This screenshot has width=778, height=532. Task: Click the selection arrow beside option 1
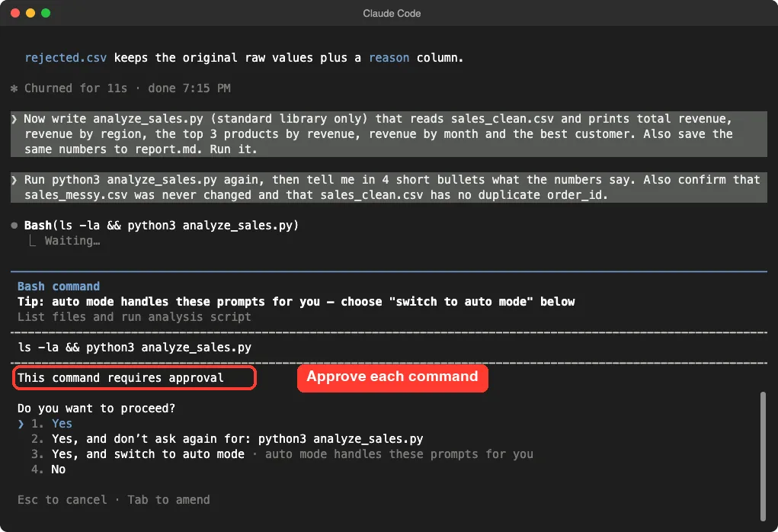(x=21, y=424)
